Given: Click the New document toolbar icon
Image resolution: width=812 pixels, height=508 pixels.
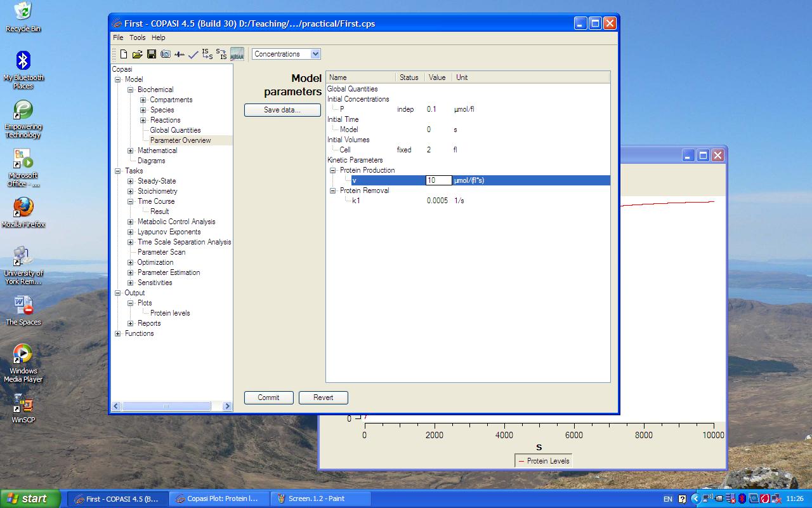Looking at the screenshot, I should (x=124, y=55).
